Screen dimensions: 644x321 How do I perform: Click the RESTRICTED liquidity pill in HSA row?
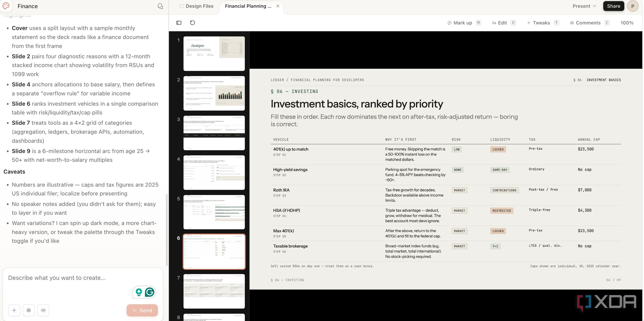coord(501,211)
